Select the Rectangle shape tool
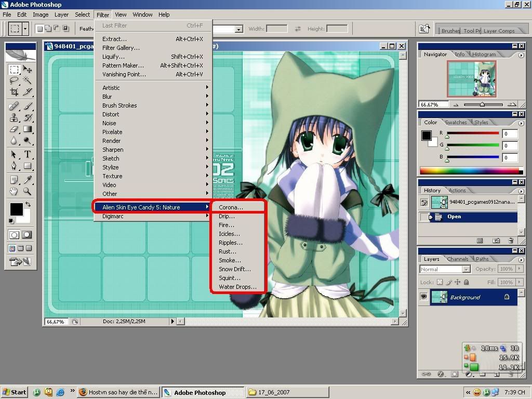This screenshot has height=399, width=532. tap(28, 166)
